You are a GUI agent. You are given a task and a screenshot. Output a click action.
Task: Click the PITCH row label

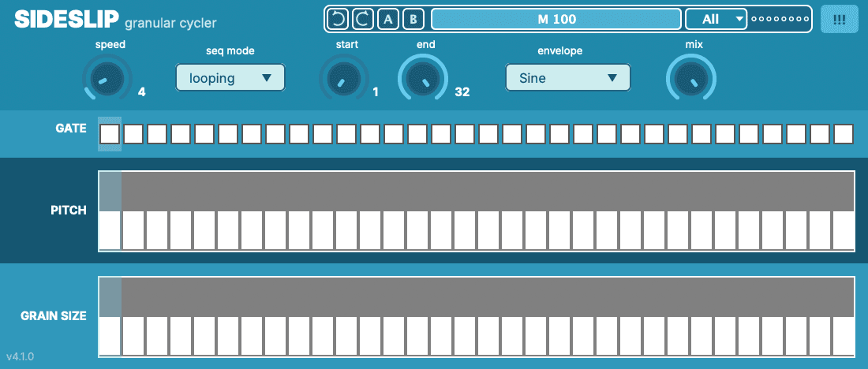tap(69, 211)
